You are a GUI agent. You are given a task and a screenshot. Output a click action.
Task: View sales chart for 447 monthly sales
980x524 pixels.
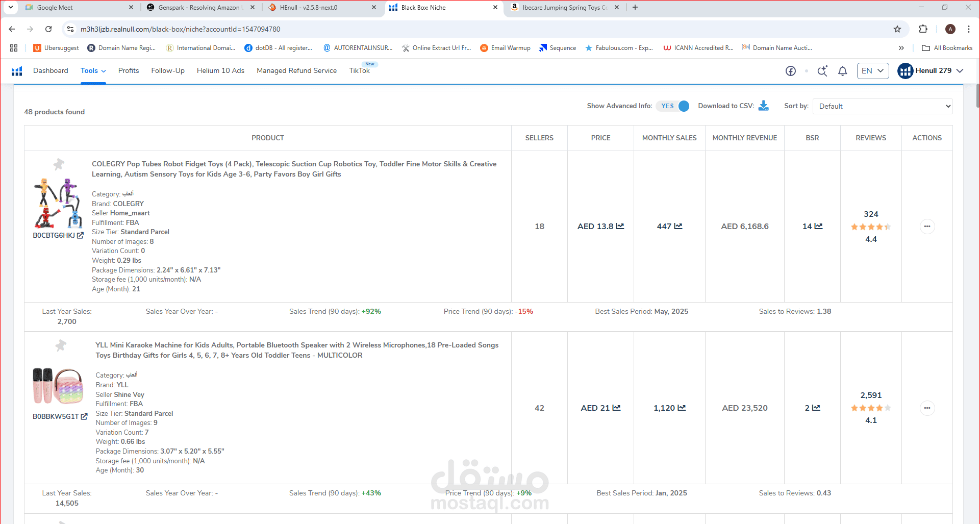tap(678, 226)
